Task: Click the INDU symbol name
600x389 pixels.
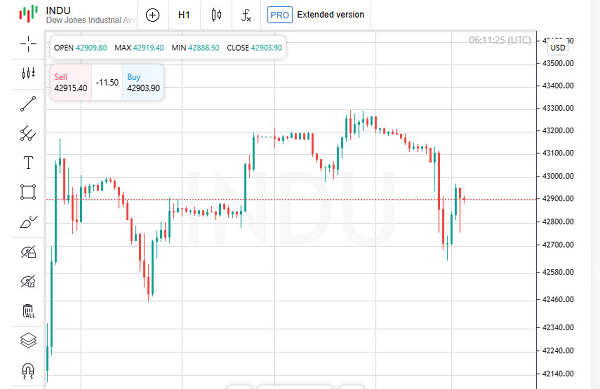Action: 58,10
